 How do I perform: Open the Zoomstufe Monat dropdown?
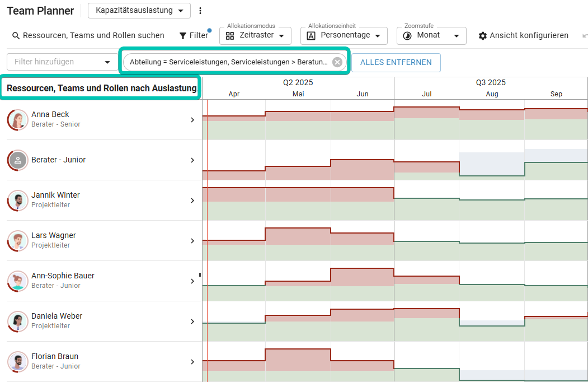(x=431, y=36)
